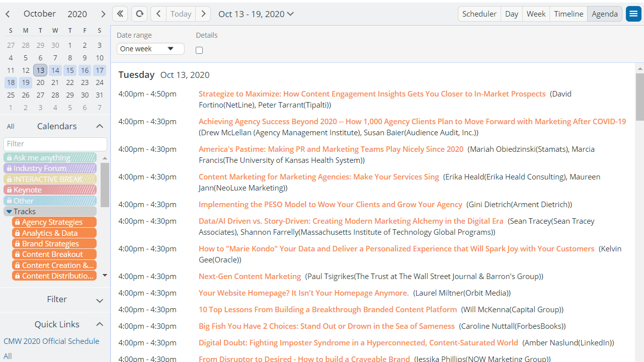Show previous month in mini calendar
Screen dimensions: 644x362
[x=8, y=14]
